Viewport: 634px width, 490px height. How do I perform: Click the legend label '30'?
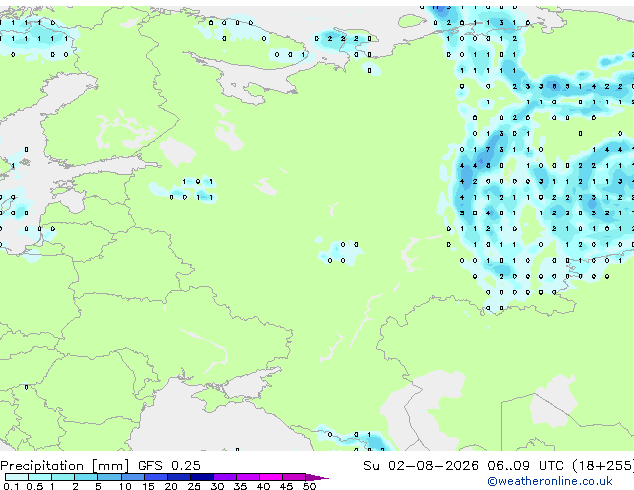[217, 486]
